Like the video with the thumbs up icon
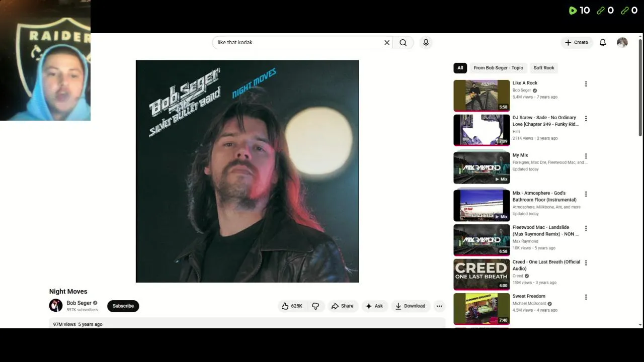Viewport: 644px width, 362px height. pos(292,306)
